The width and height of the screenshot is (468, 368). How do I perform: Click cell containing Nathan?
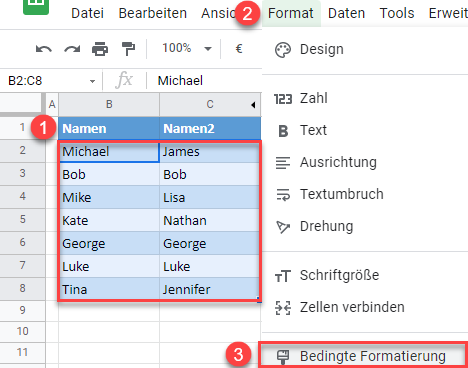209,220
